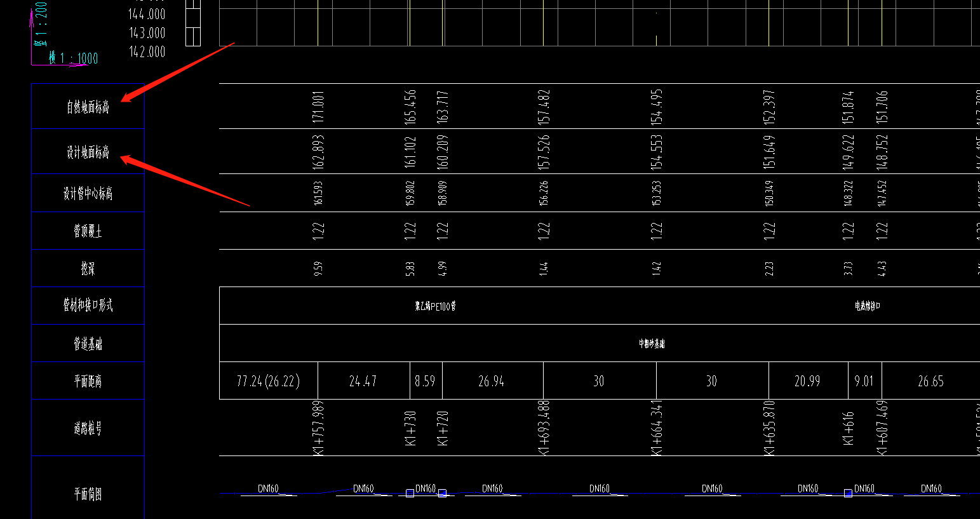Pick the 管顶覆土 row label
This screenshot has height=519, width=980.
click(x=88, y=231)
